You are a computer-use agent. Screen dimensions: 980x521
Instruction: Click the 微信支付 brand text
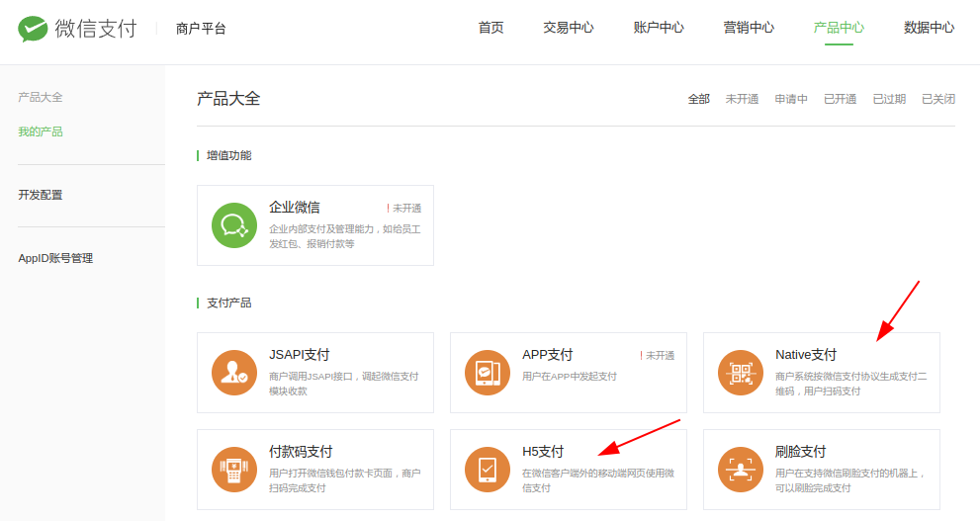tap(96, 28)
